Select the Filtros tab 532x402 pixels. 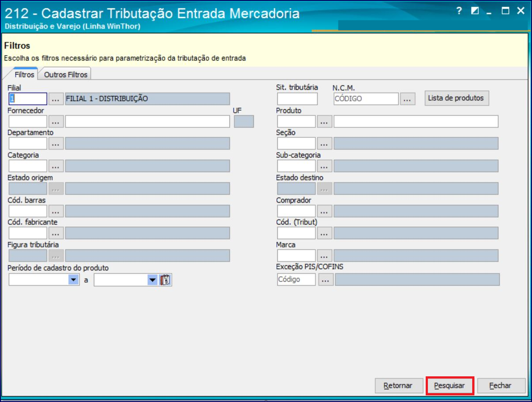pyautogui.click(x=24, y=74)
